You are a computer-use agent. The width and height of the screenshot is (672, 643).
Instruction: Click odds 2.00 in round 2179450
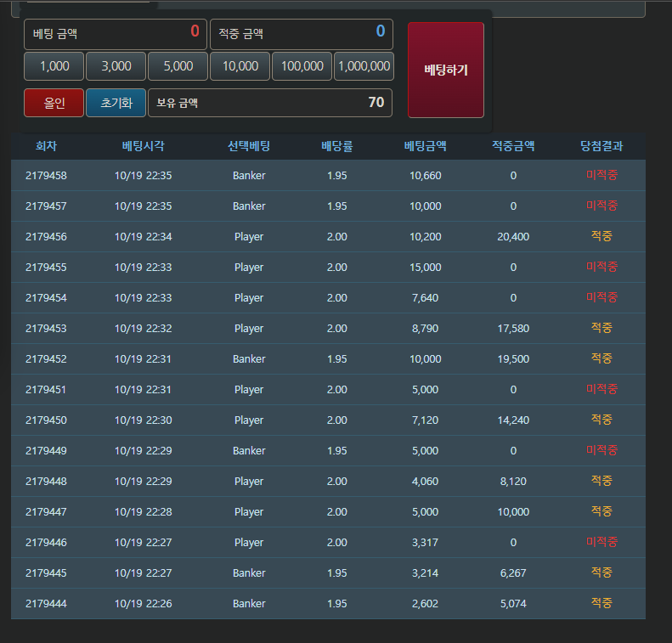[x=337, y=420]
